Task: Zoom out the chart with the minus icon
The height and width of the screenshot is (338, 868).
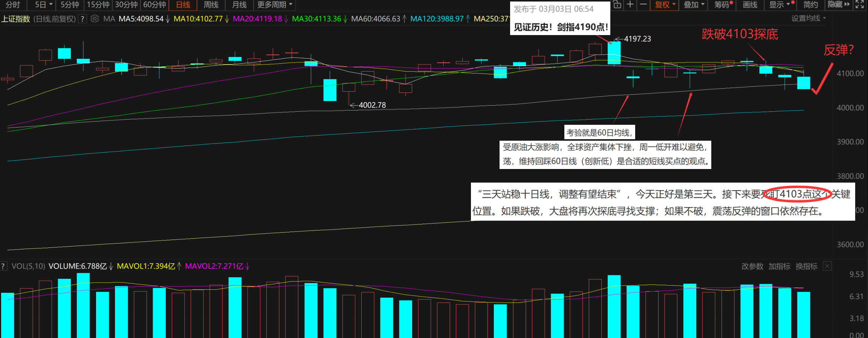Action: coord(643,5)
